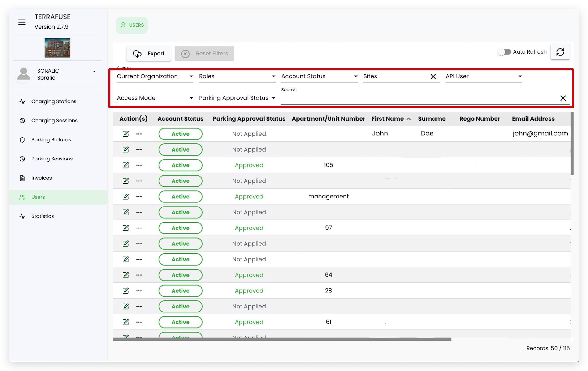Clear the Sites filter with X
Viewport: 588px width, 371px height.
click(x=433, y=77)
